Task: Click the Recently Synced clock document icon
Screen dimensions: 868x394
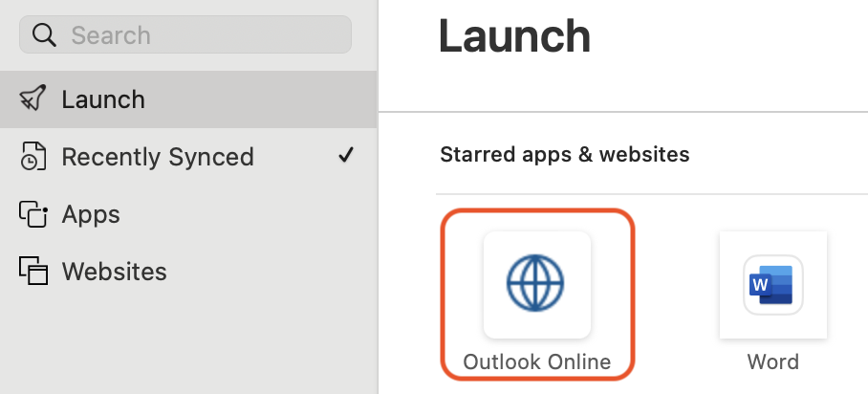Action: (33, 156)
